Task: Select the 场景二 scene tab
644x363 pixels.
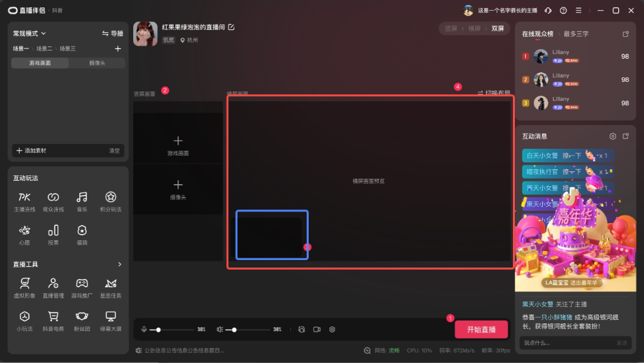Action: [44, 48]
